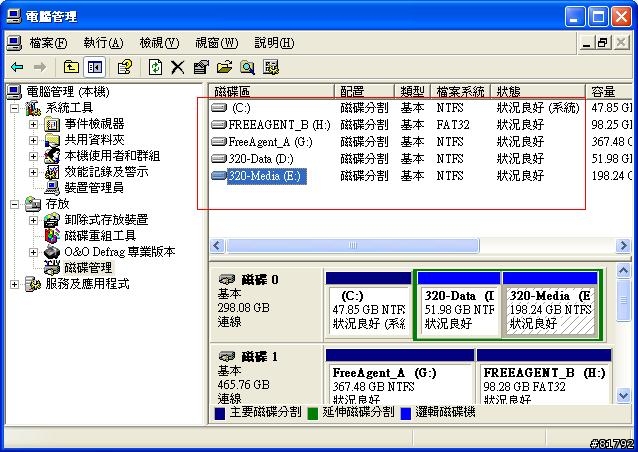This screenshot has width=638, height=452.
Task: Open 裝置管理員 in the tree
Action: 94,188
